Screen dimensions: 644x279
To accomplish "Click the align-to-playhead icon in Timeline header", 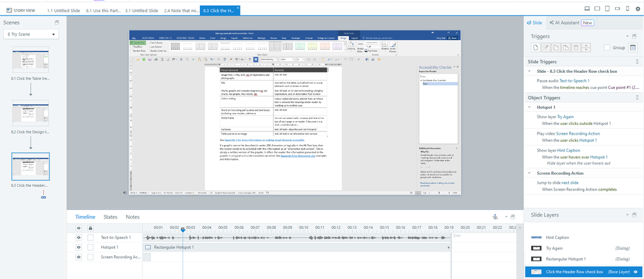I will pos(496,216).
